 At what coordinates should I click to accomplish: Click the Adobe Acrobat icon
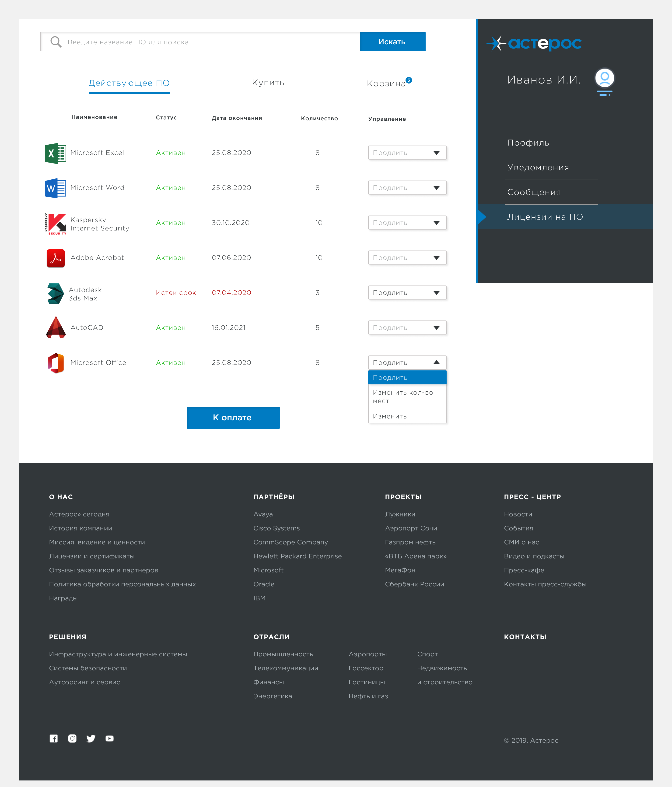pyautogui.click(x=56, y=258)
